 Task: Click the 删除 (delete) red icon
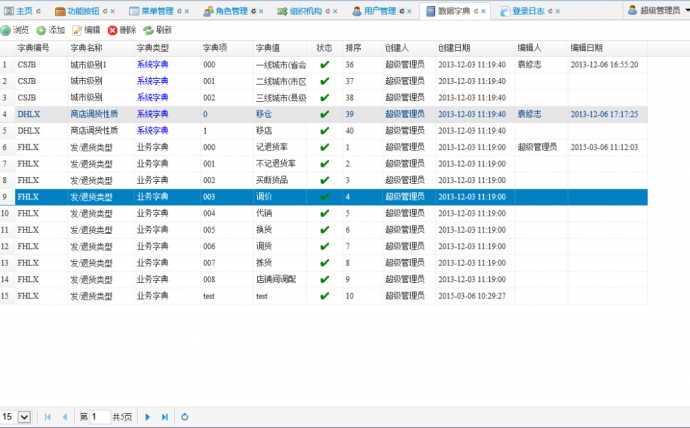pos(112,30)
